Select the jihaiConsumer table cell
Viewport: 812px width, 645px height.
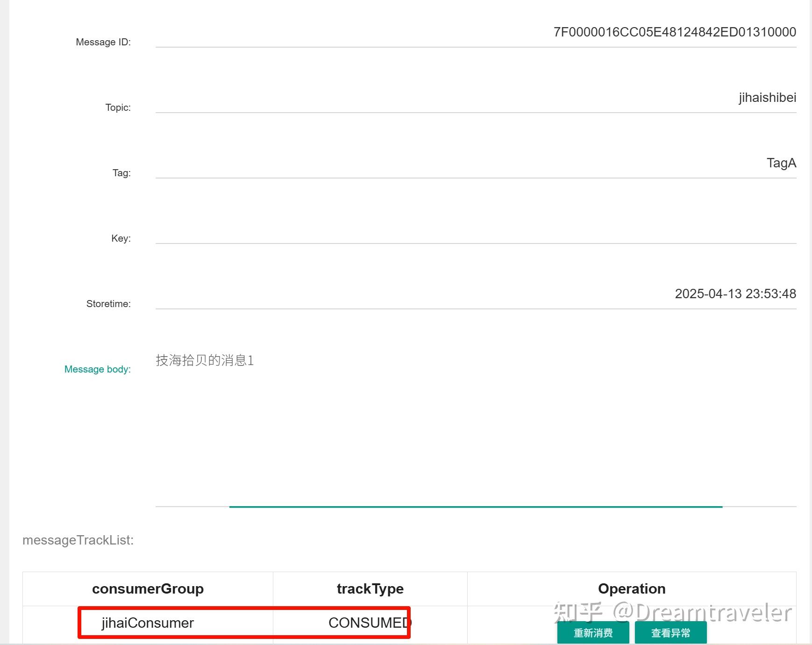pyautogui.click(x=148, y=623)
